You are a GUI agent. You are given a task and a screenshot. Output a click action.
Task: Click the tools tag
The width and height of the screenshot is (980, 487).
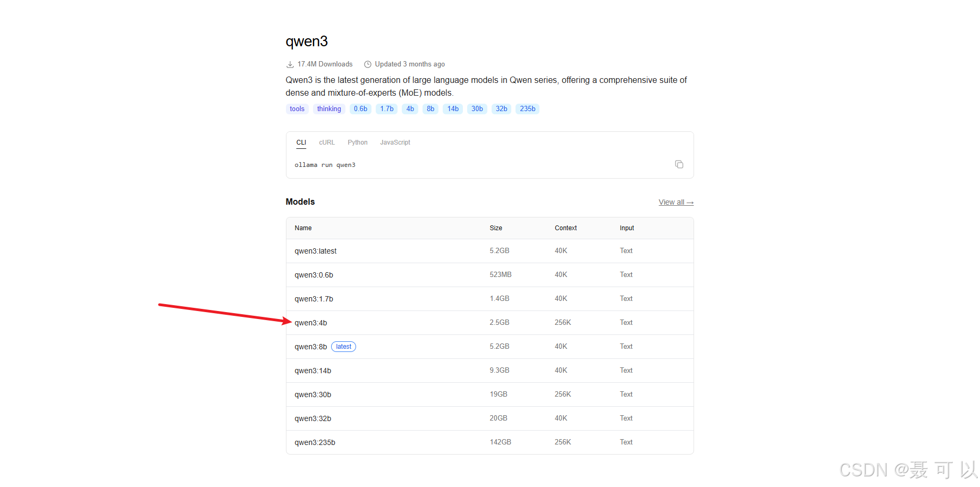297,109
